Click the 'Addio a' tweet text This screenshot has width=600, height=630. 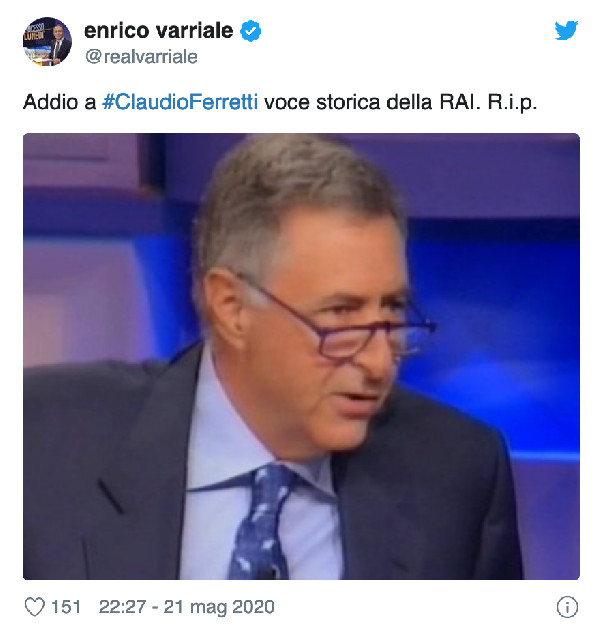tap(59, 102)
